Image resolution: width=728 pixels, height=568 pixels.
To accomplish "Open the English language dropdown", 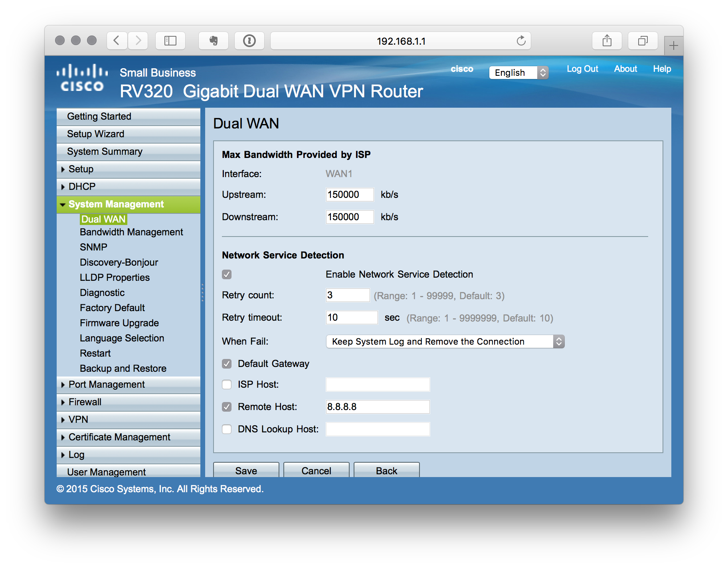I will click(519, 73).
